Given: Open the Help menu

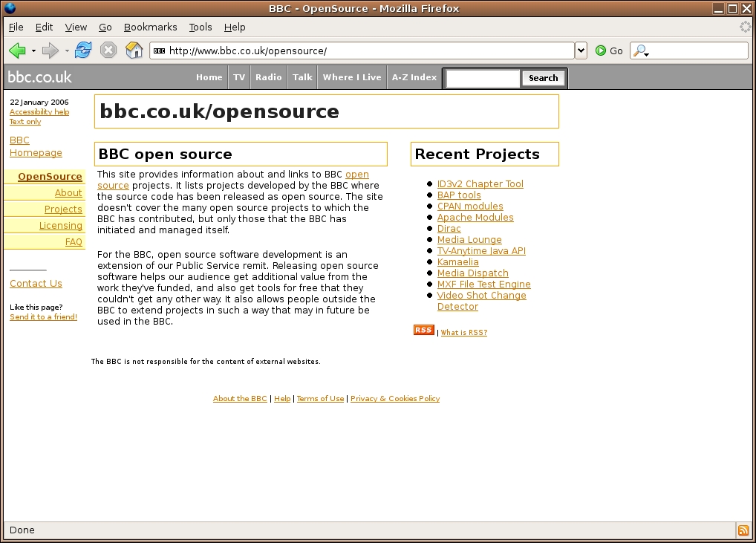Looking at the screenshot, I should click(x=235, y=27).
